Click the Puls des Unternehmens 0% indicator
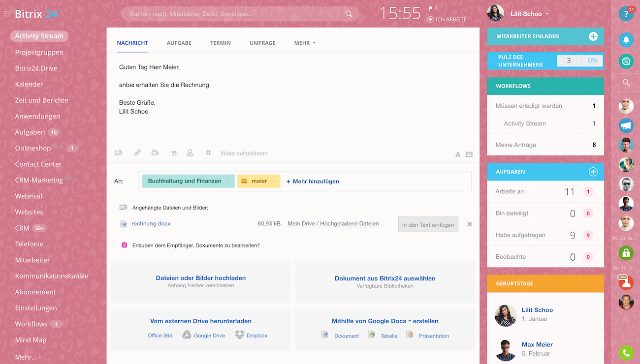Screen dimensions: 640x364 pos(593,61)
